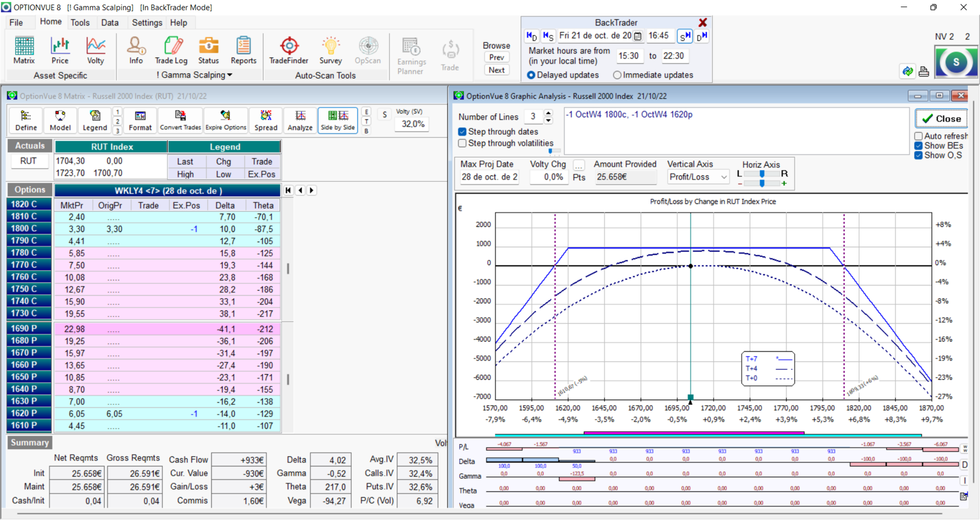Open the Settings menu
This screenshot has width=980, height=520.
[147, 23]
